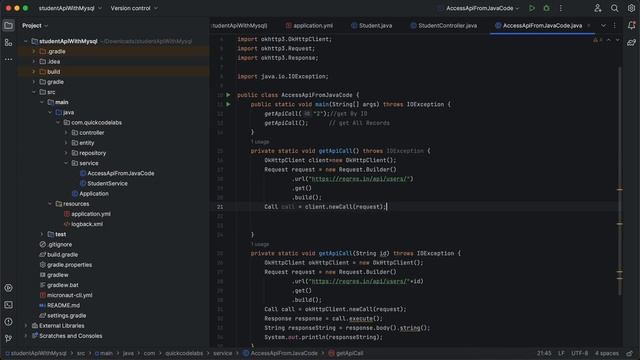Switch to application.yml tab
This screenshot has height=360, width=640.
click(309, 26)
